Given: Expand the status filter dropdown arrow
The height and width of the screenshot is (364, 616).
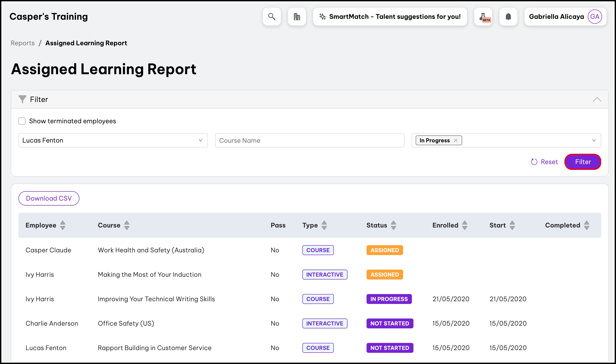Looking at the screenshot, I should [594, 140].
